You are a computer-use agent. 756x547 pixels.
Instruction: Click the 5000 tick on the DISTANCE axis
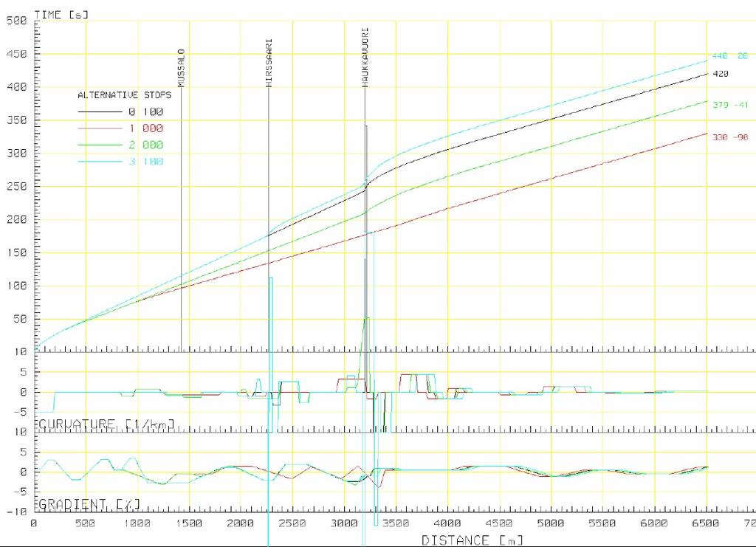pyautogui.click(x=551, y=523)
